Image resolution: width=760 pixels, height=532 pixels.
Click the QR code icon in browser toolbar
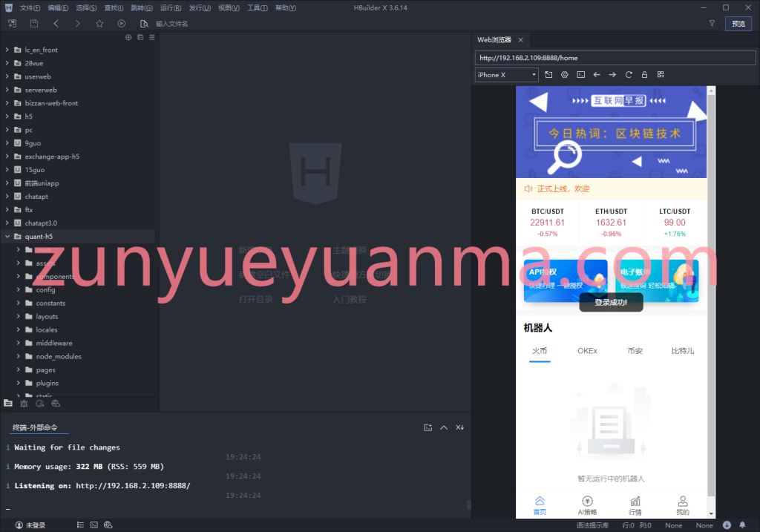point(661,75)
